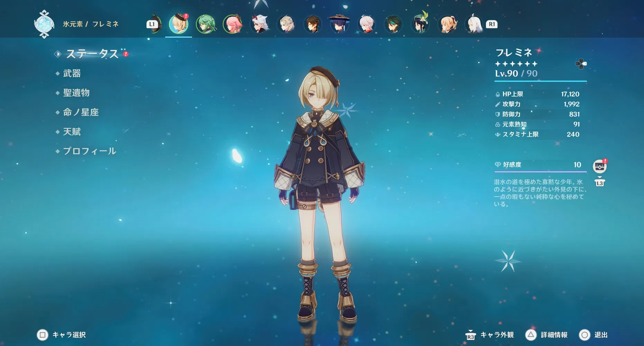Pick the red-horned white-haired character portrait
The image size is (644, 346).
pos(259,24)
